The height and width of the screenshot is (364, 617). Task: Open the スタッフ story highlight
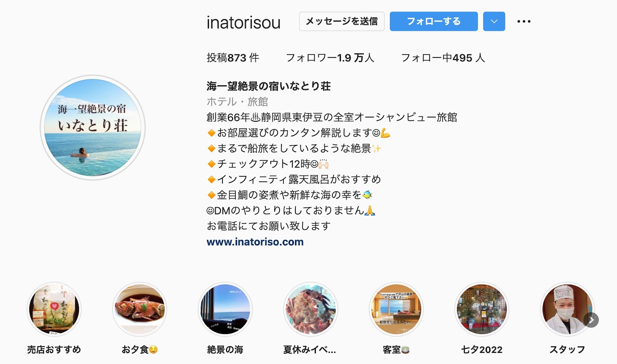click(567, 309)
